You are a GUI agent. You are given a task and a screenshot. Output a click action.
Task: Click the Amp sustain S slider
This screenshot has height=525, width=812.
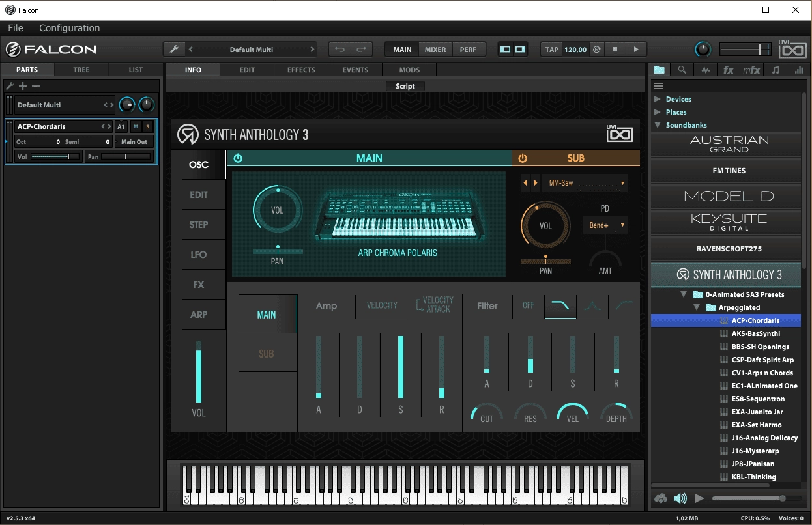(x=401, y=367)
